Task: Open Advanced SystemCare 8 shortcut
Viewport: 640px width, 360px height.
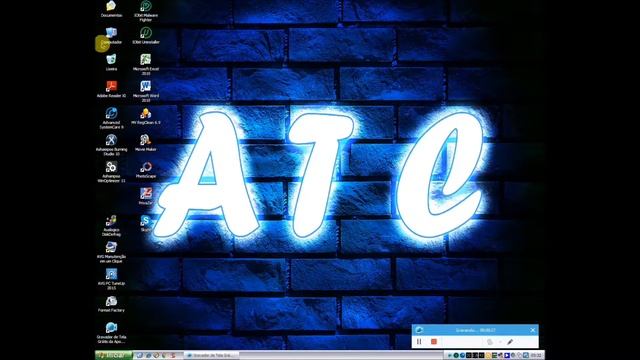Action: click(x=111, y=118)
